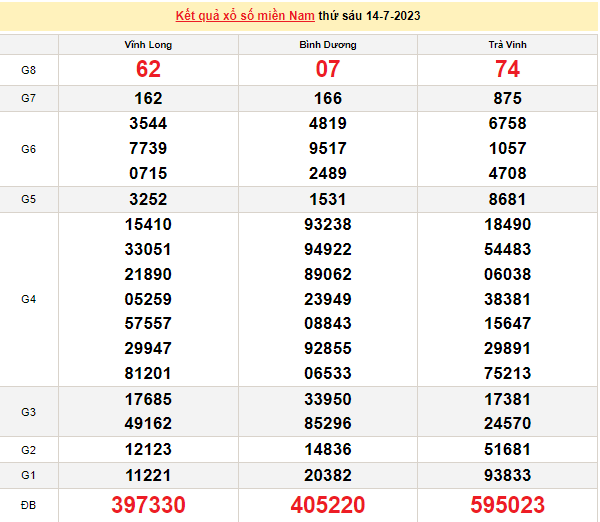This screenshot has height=522, width=600.
Task: Click Vĩnh Long G5 number 3252
Action: click(149, 199)
